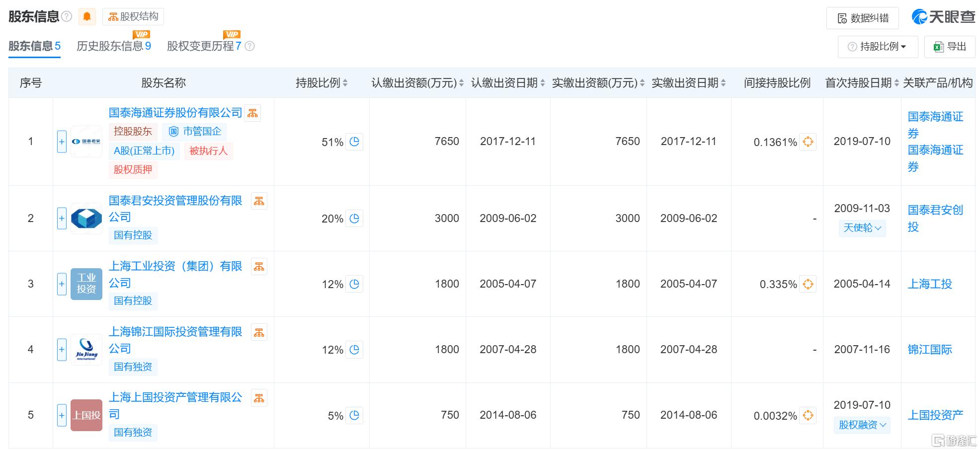Click equity structure icon for 国泰海通证券
This screenshot has height=451, width=980.
[252, 113]
